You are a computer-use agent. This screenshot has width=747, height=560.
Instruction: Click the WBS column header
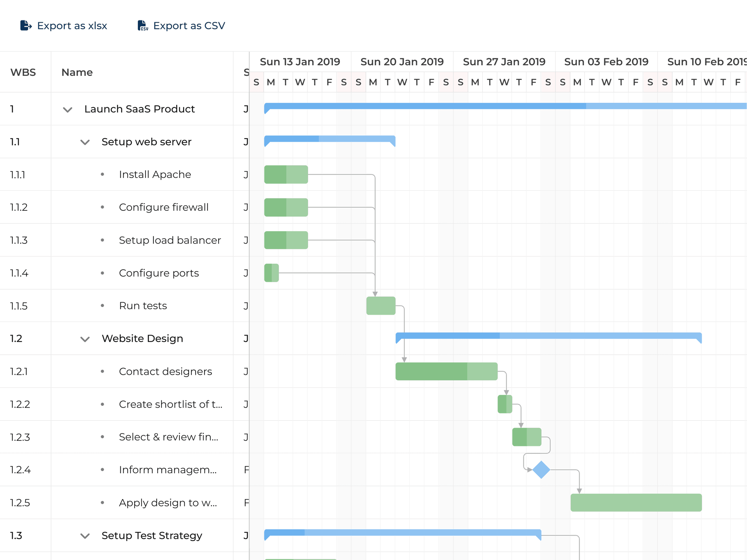coord(23,72)
